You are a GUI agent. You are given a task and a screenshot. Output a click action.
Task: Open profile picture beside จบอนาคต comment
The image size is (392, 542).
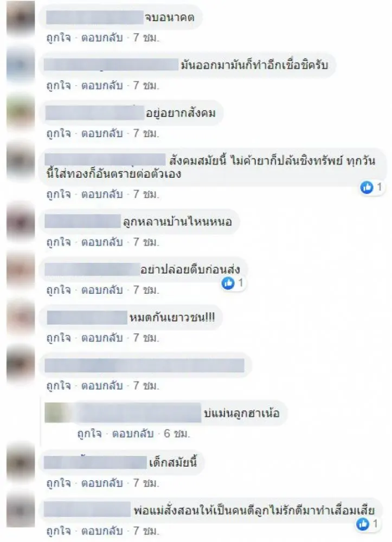pyautogui.click(x=21, y=19)
